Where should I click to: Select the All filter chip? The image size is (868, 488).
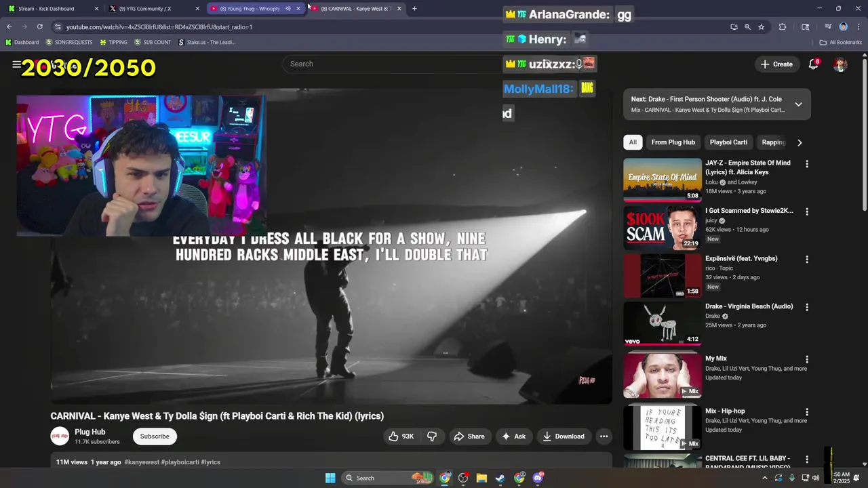point(633,142)
